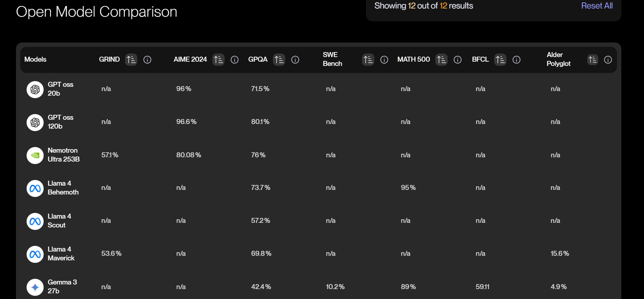Open AIME 2024 info tooltip icon

pos(235,60)
